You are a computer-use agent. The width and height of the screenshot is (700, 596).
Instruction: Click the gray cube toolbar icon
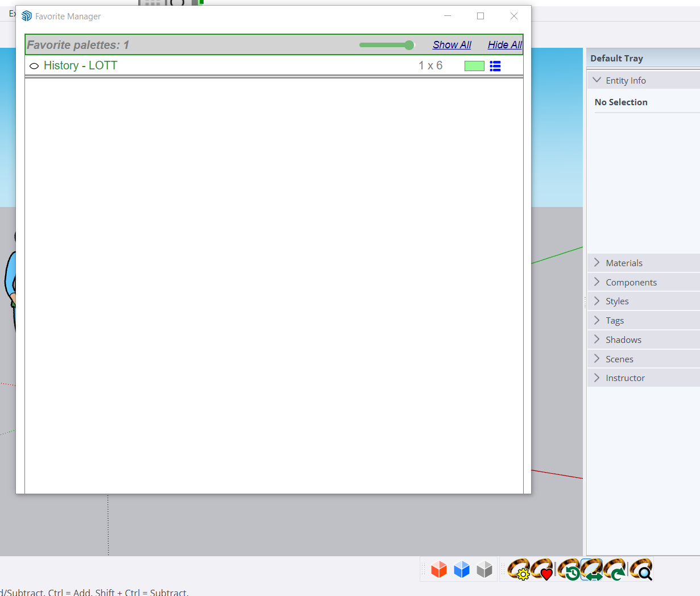pos(484,569)
